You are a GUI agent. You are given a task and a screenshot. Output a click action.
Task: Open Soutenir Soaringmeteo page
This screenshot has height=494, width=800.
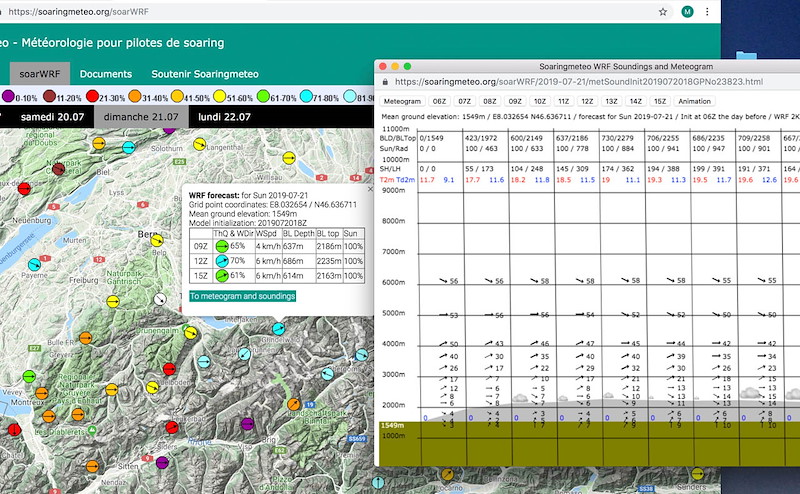point(204,74)
